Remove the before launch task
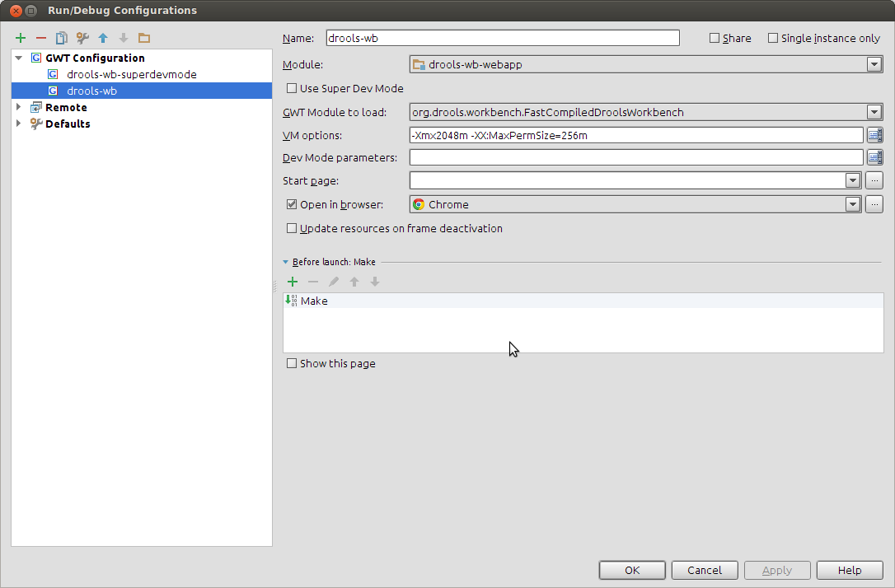The width and height of the screenshot is (895, 588). point(313,282)
